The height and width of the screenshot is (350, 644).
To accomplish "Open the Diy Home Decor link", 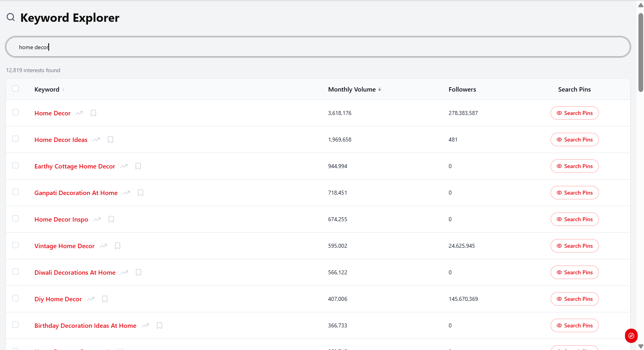I will [58, 299].
